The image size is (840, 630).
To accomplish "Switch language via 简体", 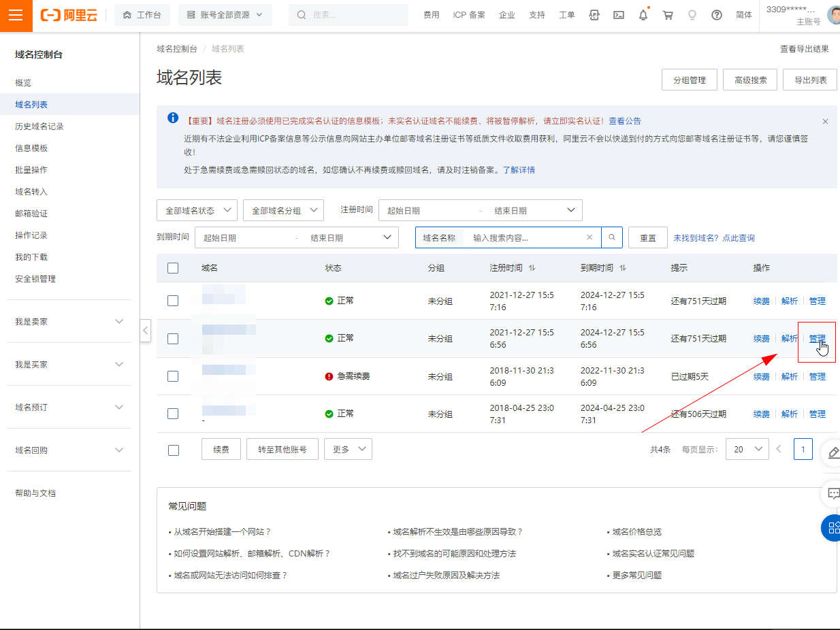I will click(744, 15).
